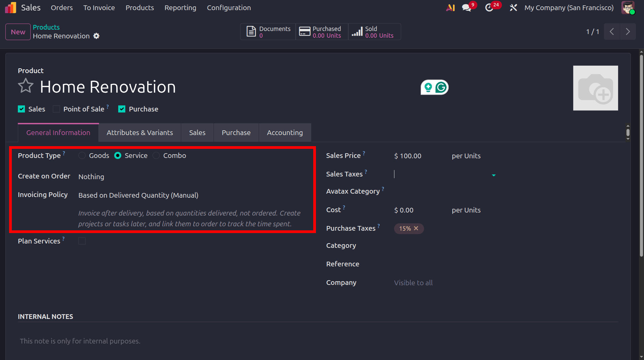Select the Service product type
This screenshot has width=644, height=360.
point(118,156)
